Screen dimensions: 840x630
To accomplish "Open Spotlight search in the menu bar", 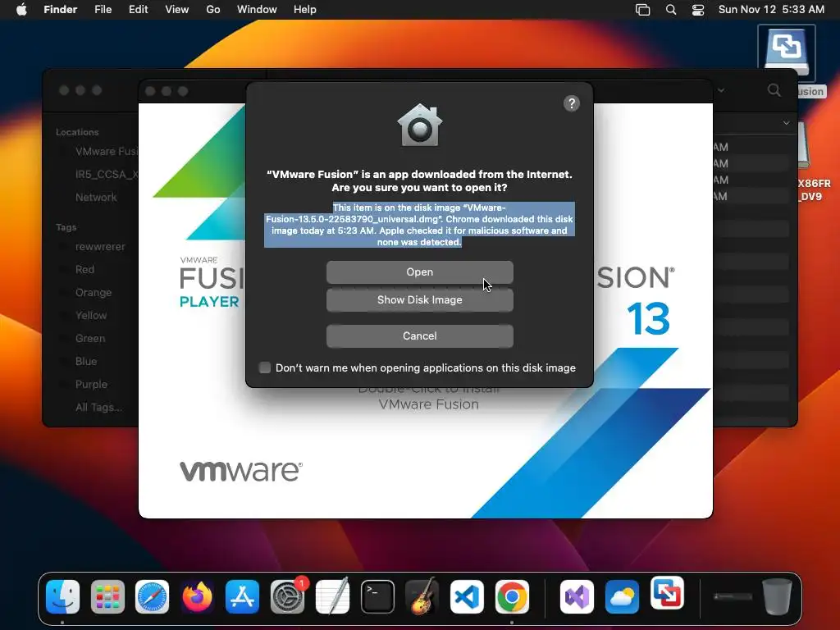I will coord(671,10).
